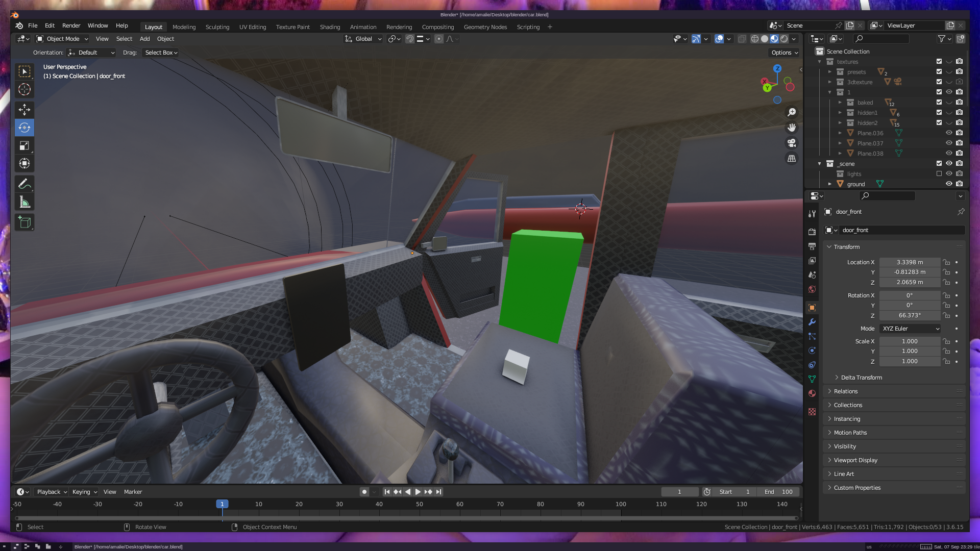
Task: Select the Scale tool
Action: [x=24, y=146]
